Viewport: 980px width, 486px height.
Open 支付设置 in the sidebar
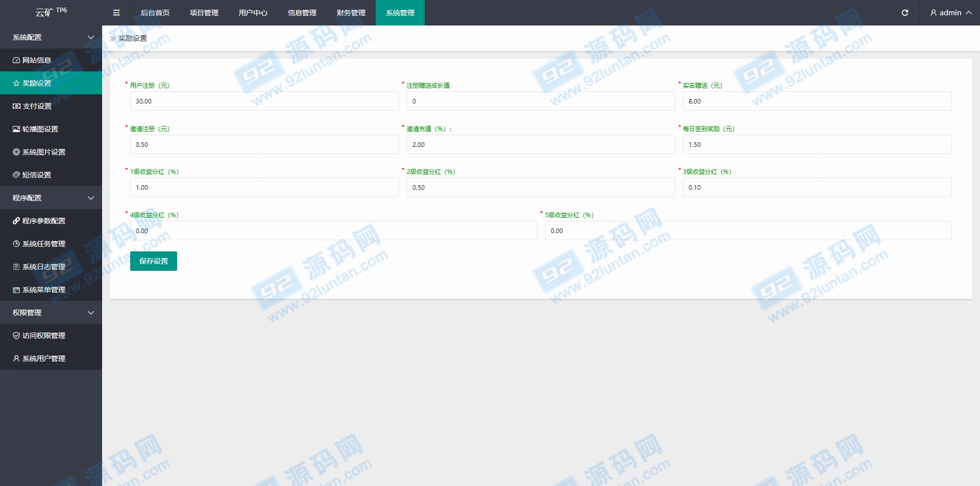pos(37,106)
